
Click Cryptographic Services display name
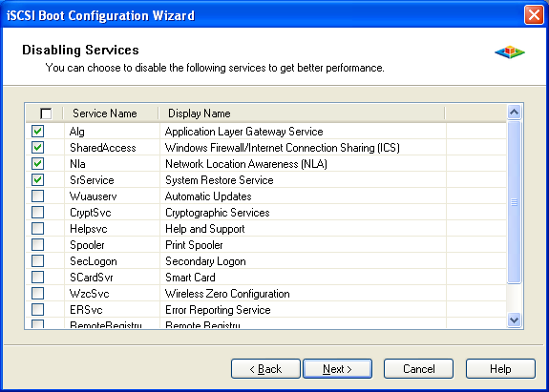[218, 213]
